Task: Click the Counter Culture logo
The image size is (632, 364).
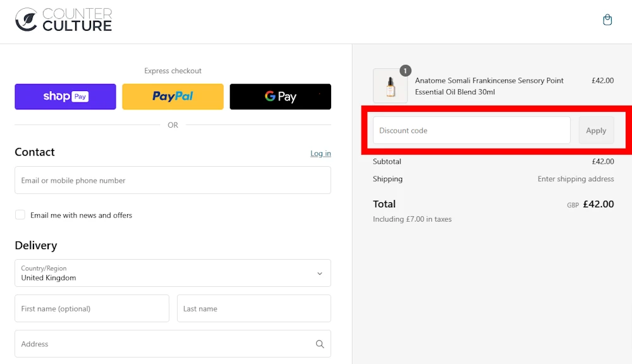Action: (64, 20)
